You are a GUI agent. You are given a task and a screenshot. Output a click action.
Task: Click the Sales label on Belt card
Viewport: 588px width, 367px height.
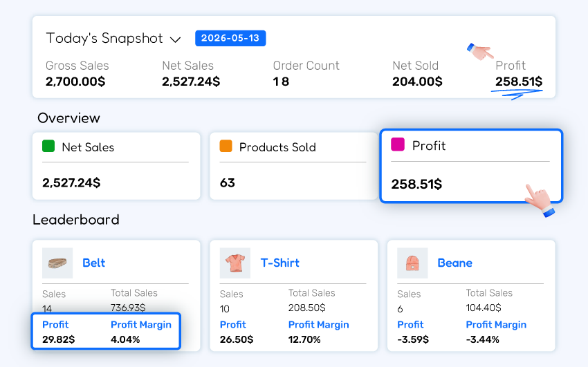click(54, 294)
